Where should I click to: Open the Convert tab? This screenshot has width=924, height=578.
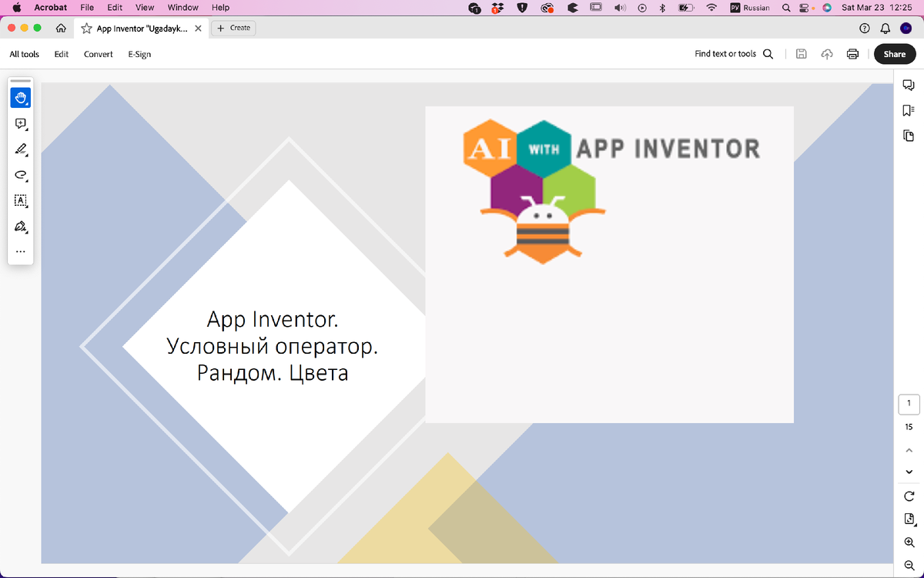click(99, 54)
